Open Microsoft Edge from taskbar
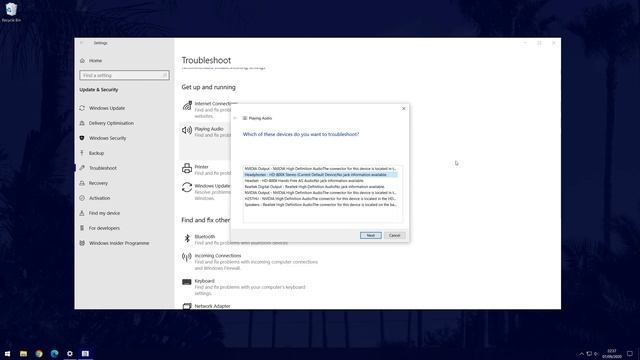The width and height of the screenshot is (640, 360). 54,353
